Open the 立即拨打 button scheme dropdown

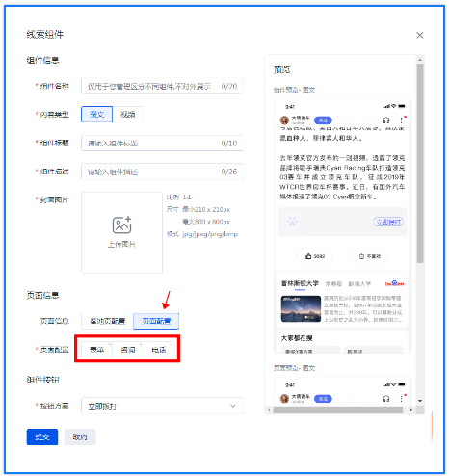point(162,406)
